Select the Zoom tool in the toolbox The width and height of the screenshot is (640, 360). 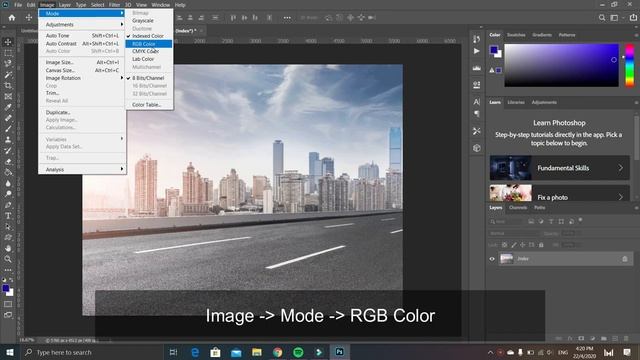pyautogui.click(x=8, y=259)
